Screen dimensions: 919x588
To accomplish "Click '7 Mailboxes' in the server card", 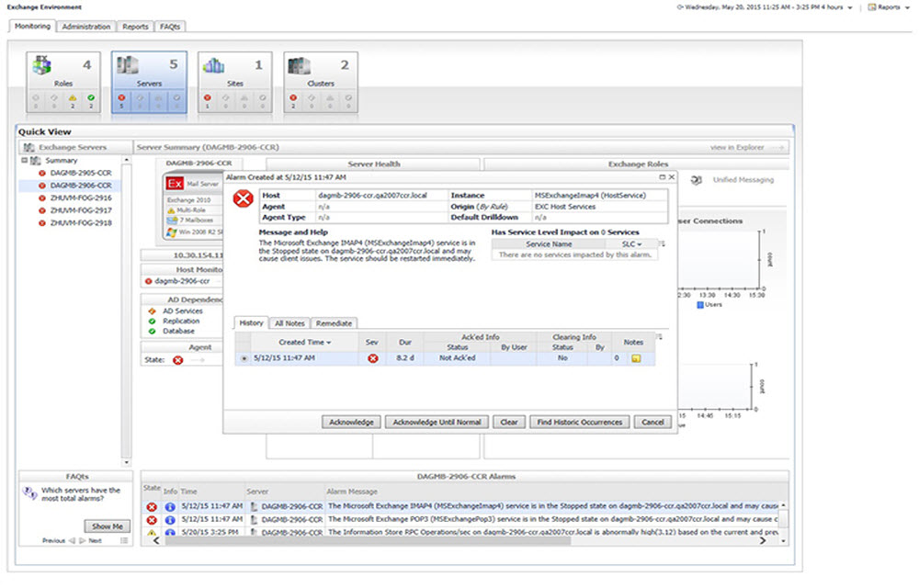I will click(x=197, y=220).
